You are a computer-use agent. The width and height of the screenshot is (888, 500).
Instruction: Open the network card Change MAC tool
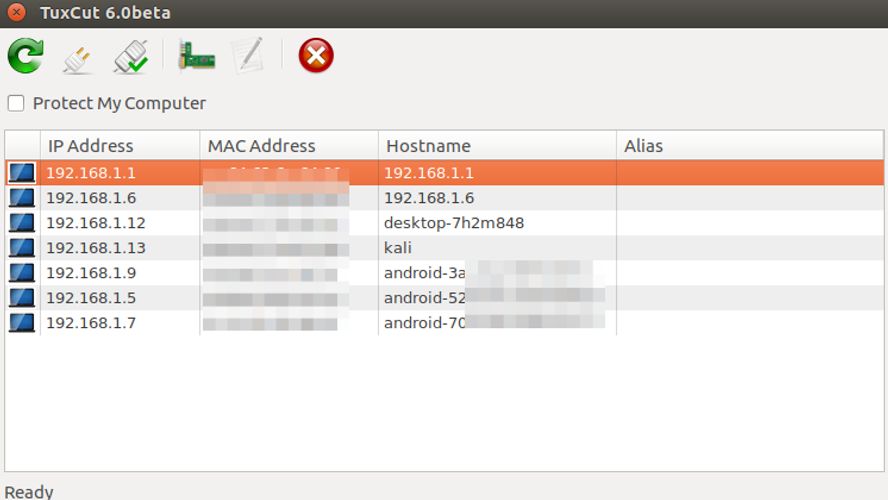(x=196, y=56)
